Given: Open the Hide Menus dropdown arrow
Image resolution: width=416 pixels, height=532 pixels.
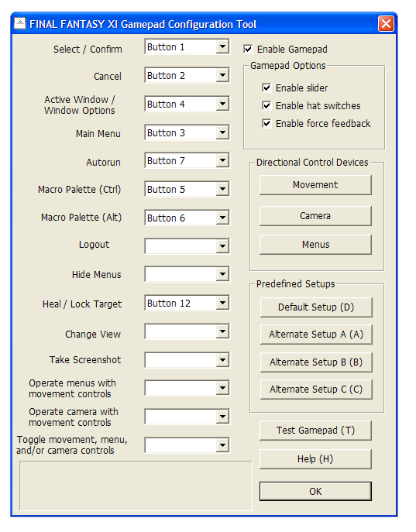Looking at the screenshot, I should 222,274.
